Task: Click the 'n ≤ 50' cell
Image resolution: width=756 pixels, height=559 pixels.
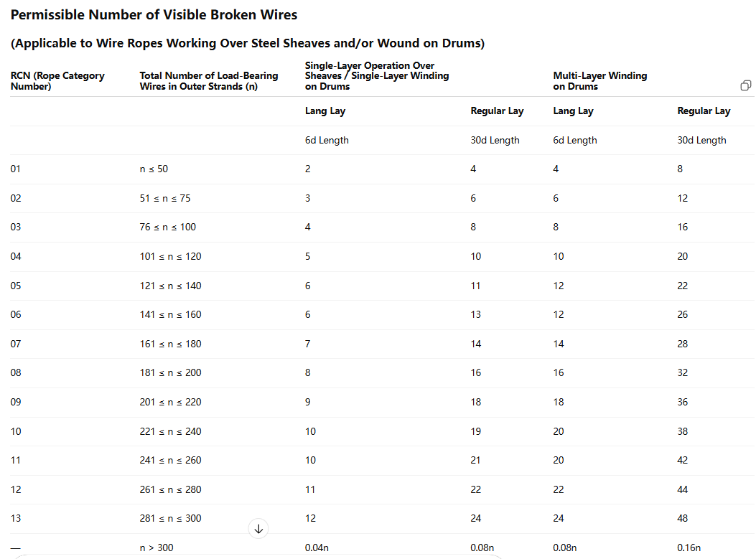Action: [x=154, y=169]
